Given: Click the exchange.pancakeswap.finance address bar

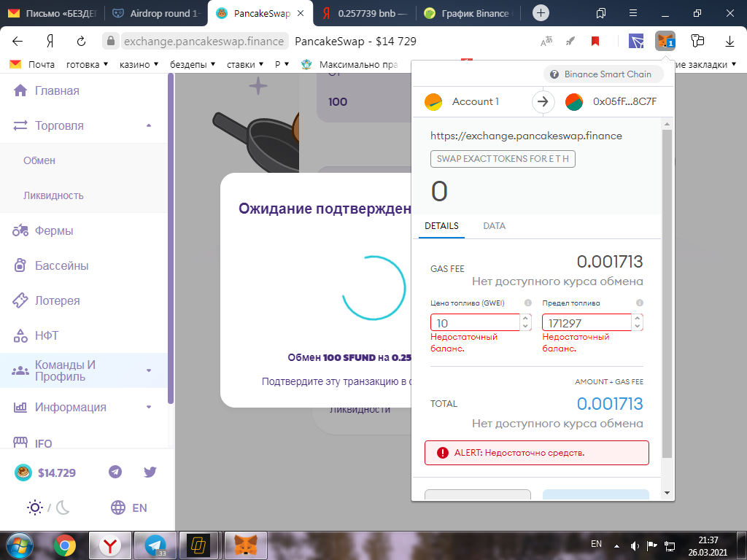Looking at the screenshot, I should coord(204,42).
